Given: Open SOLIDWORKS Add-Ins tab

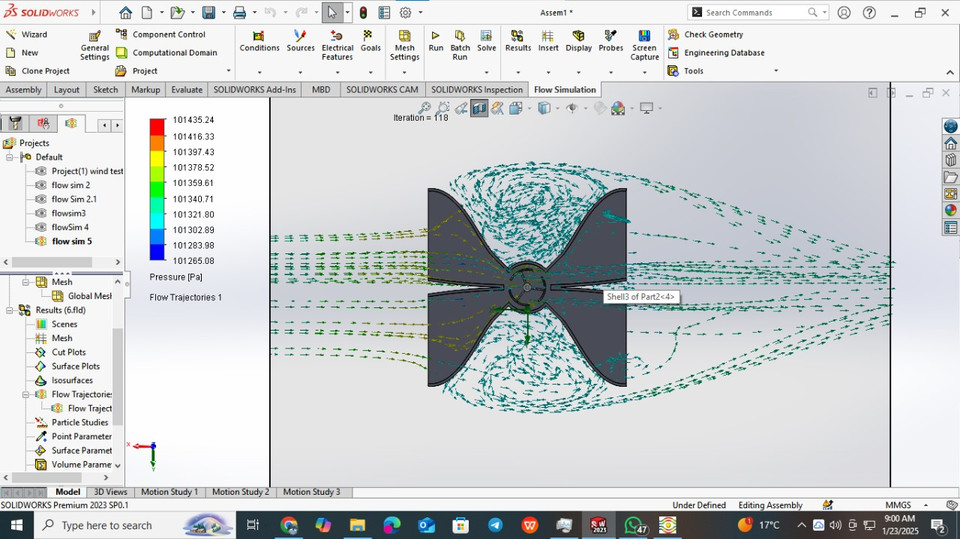Looking at the screenshot, I should pos(255,89).
